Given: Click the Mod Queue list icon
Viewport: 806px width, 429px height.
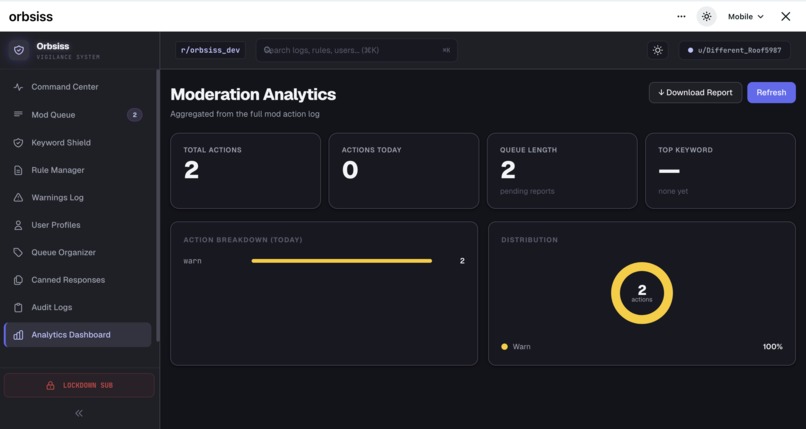Looking at the screenshot, I should [x=18, y=114].
